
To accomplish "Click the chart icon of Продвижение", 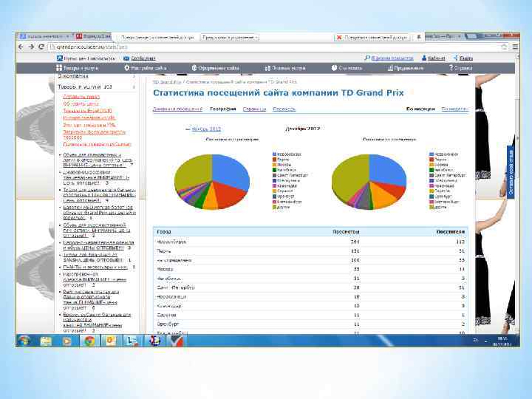I will pyautogui.click(x=390, y=68).
